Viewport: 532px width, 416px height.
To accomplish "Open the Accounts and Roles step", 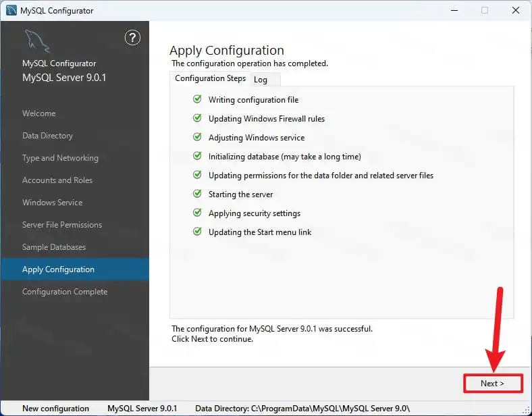I will (x=57, y=180).
